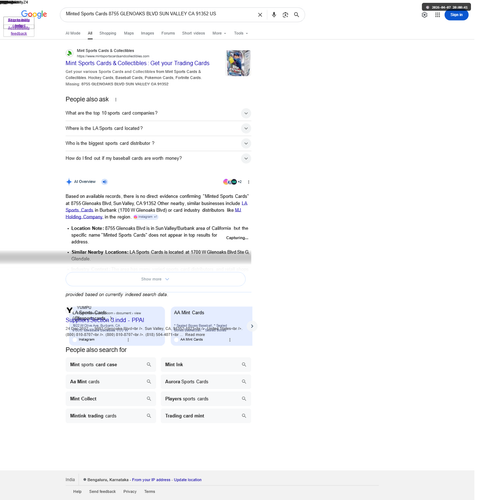Screen dimensions: 480x500
Task: Search icon on Aa Mint cards chip
Action: [x=149, y=382]
